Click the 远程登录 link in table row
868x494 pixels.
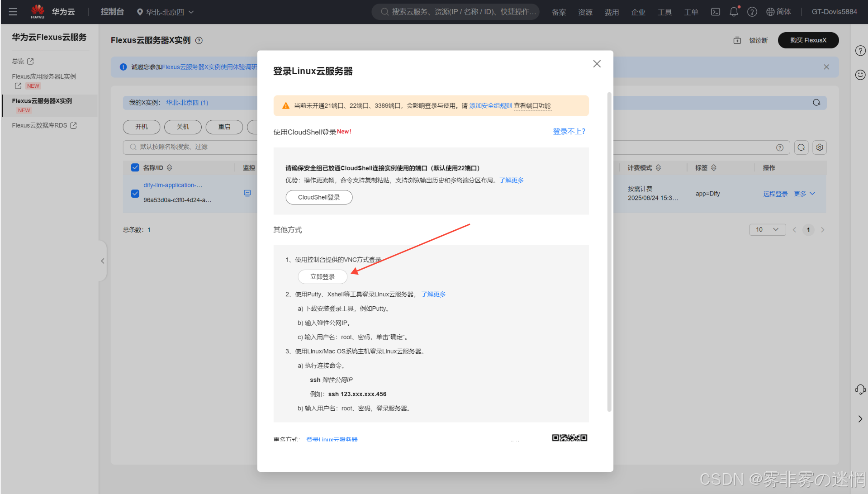coord(775,194)
